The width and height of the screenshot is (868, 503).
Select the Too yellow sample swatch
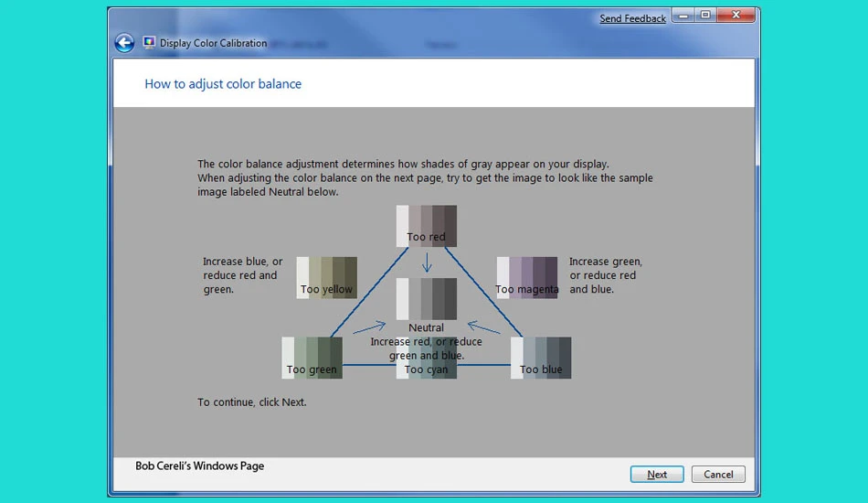pyautogui.click(x=326, y=277)
